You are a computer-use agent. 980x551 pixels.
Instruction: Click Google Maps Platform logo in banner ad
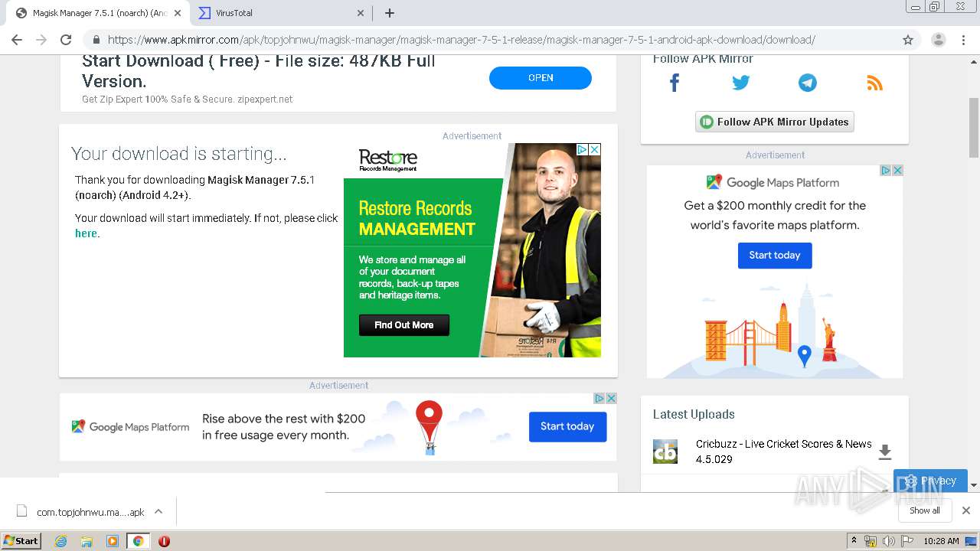point(131,427)
